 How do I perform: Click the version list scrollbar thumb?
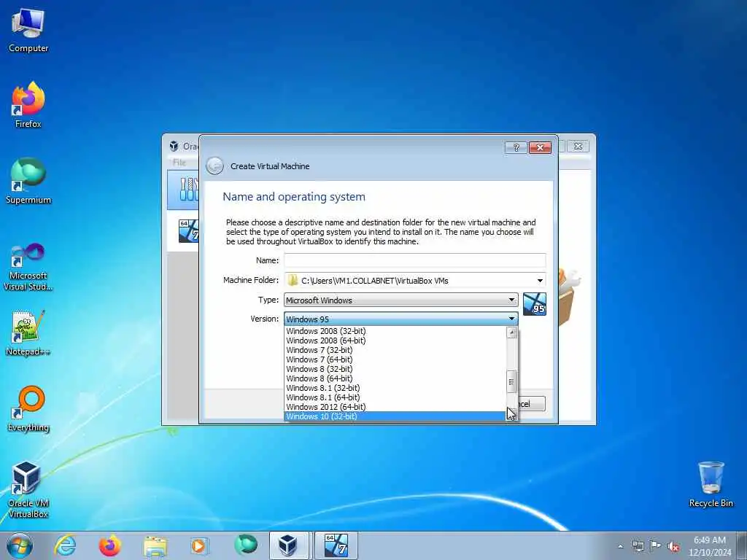[511, 382]
